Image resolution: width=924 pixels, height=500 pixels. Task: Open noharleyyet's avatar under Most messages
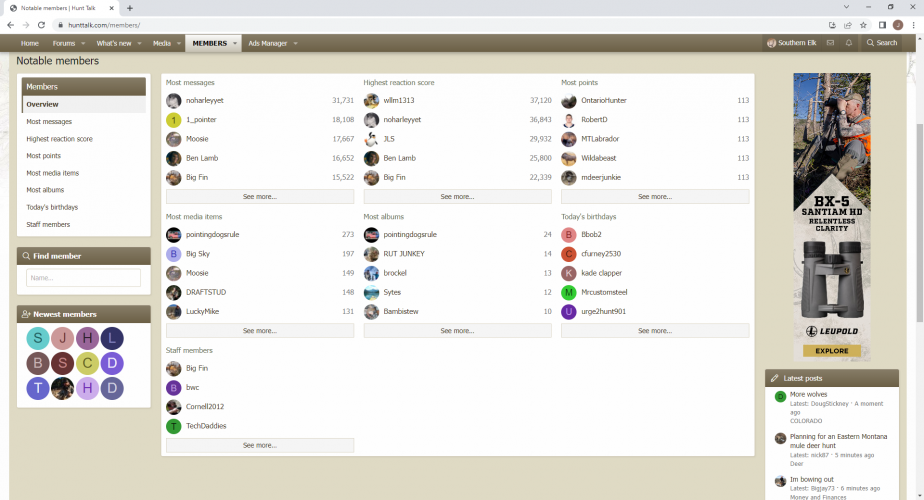coord(173,101)
